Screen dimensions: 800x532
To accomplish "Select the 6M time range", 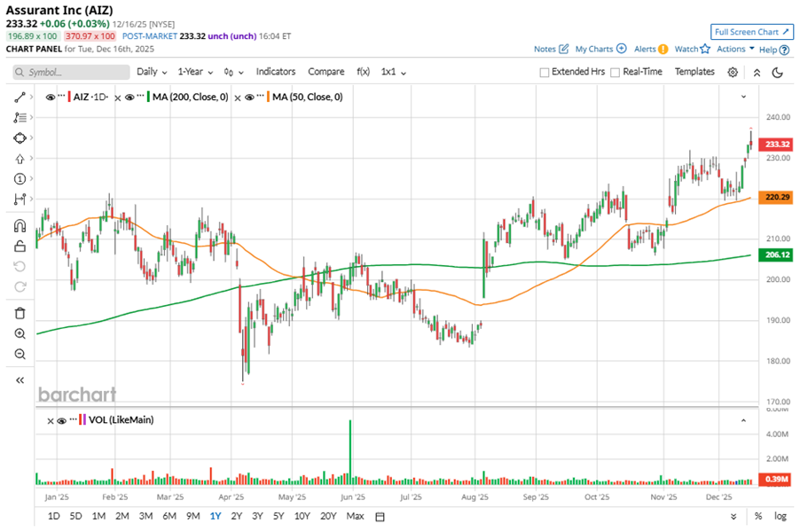I will tap(169, 516).
